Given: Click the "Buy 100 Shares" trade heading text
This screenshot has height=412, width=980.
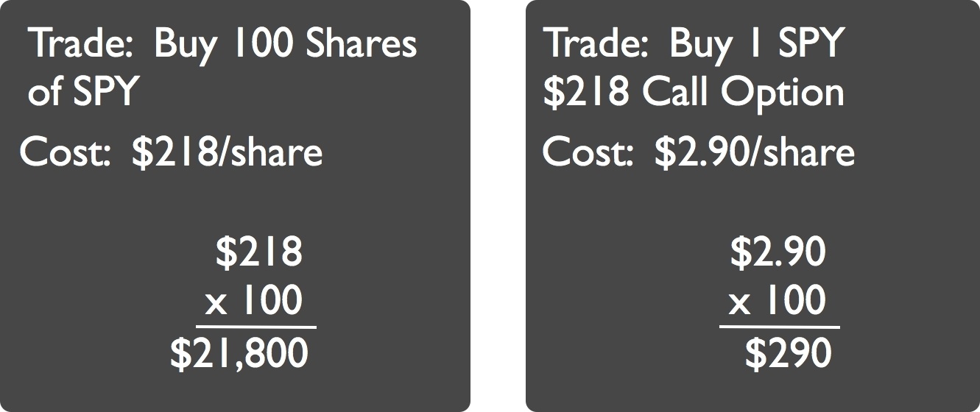Looking at the screenshot, I should pyautogui.click(x=285, y=44).
